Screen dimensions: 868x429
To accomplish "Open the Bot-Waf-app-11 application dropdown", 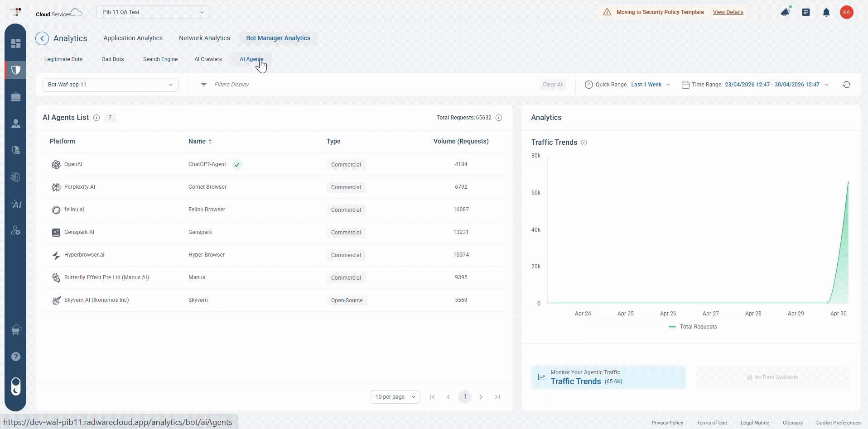I will point(111,85).
